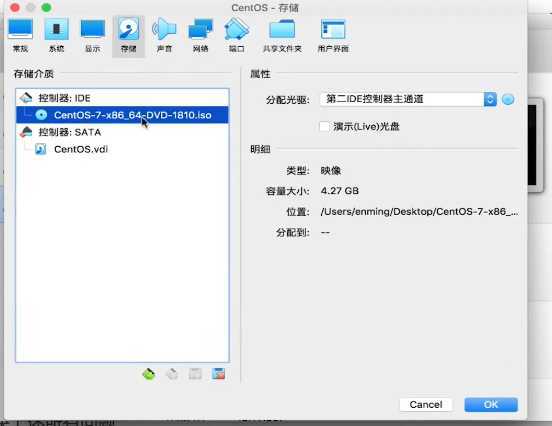Enable the 演示(Live)光盘 checkbox
Image resolution: width=552 pixels, height=426 pixels.
click(324, 126)
